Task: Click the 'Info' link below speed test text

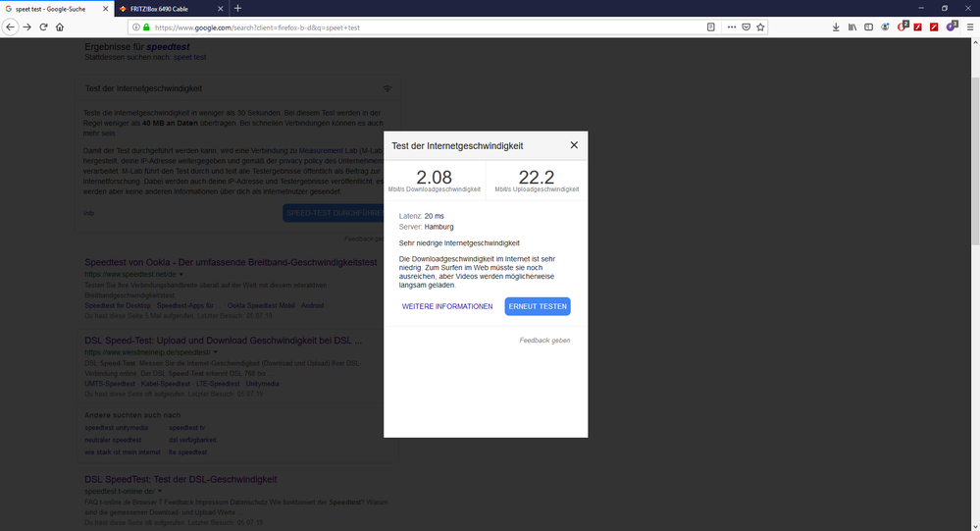Action: [x=88, y=213]
